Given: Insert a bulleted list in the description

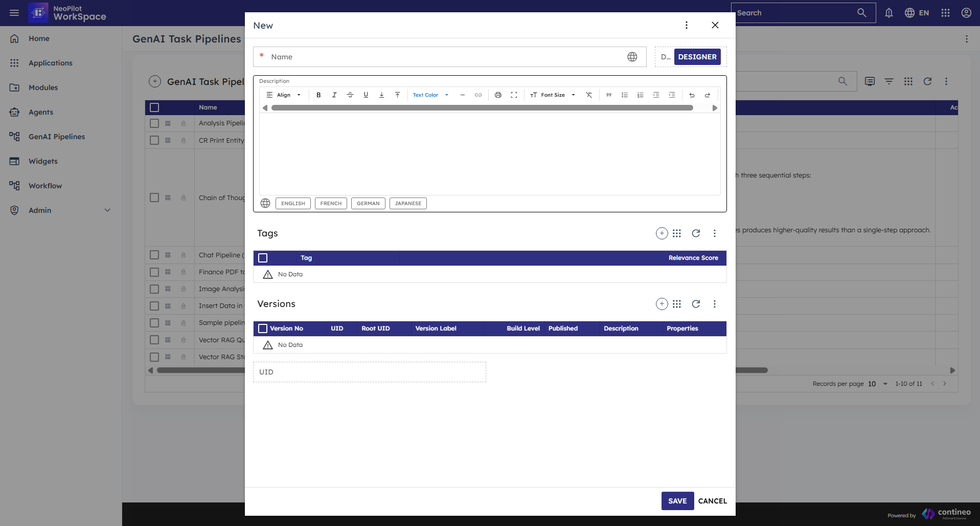Looking at the screenshot, I should pyautogui.click(x=624, y=95).
